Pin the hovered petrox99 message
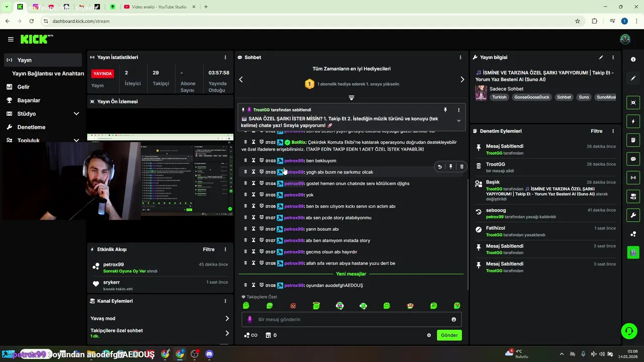This screenshot has height=362, width=644. 451,166
